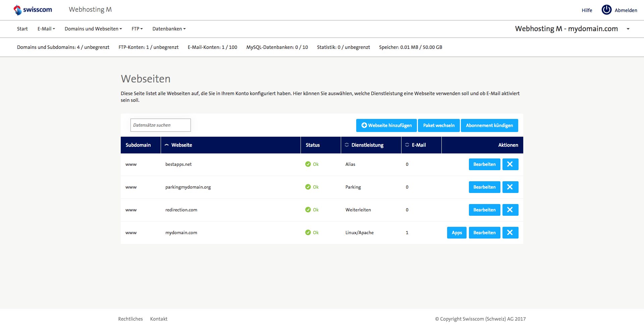This screenshot has width=644, height=331.
Task: Sort table by Webseite column
Action: pyautogui.click(x=181, y=145)
